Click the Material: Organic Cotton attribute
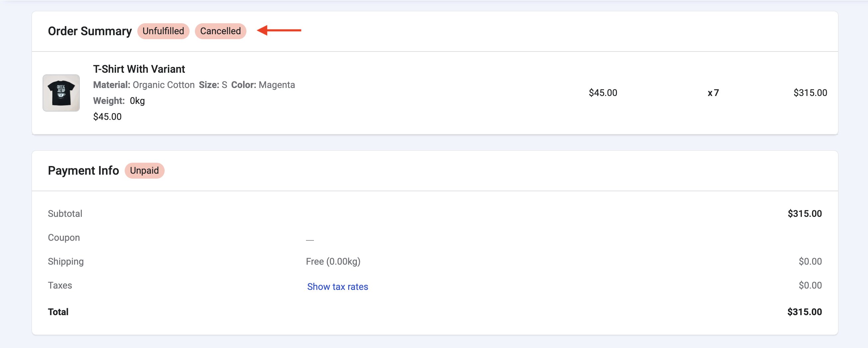868x348 pixels. click(x=144, y=85)
